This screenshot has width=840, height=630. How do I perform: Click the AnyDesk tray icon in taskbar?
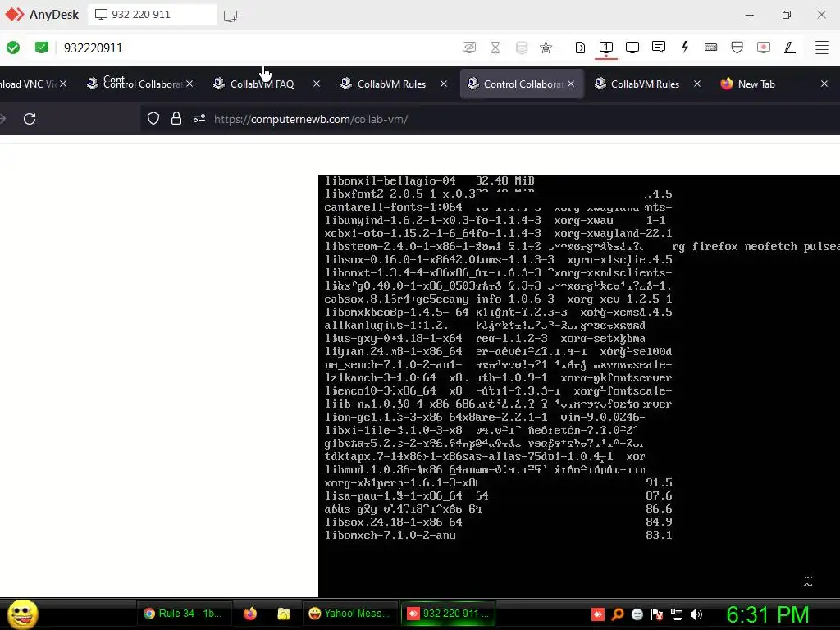[598, 614]
